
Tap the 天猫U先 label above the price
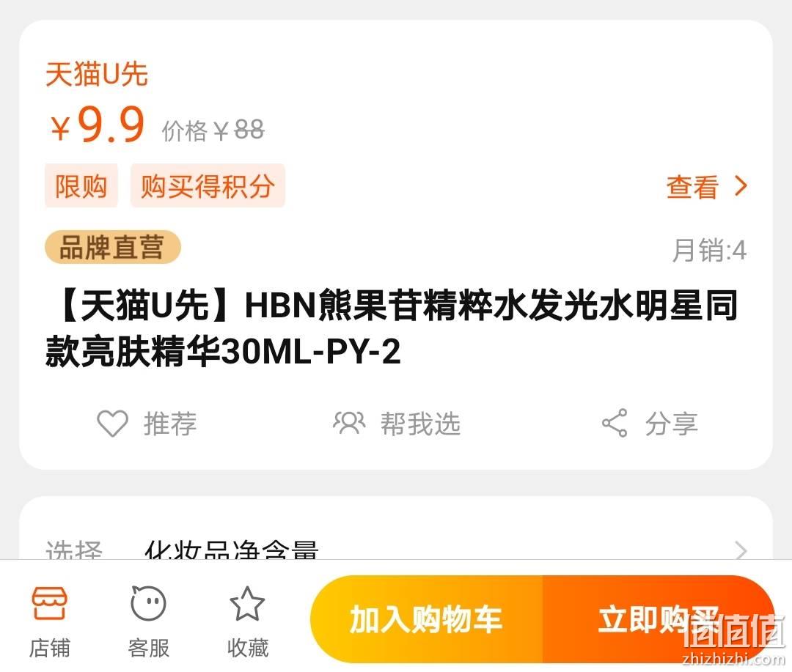(x=97, y=74)
